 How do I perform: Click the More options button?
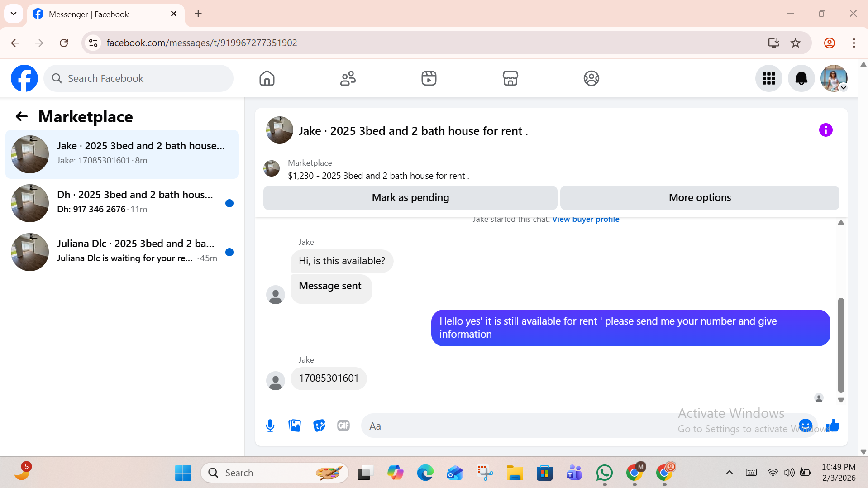pos(700,197)
